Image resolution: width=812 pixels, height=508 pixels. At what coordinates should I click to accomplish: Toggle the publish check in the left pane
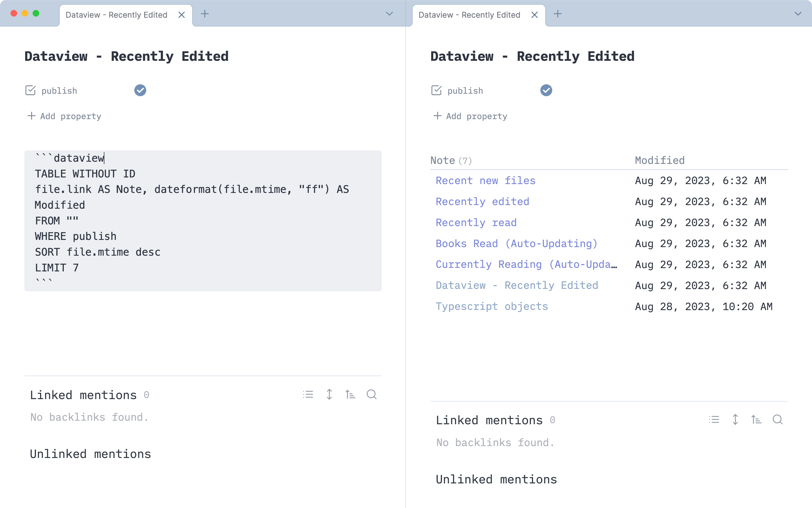pos(140,90)
